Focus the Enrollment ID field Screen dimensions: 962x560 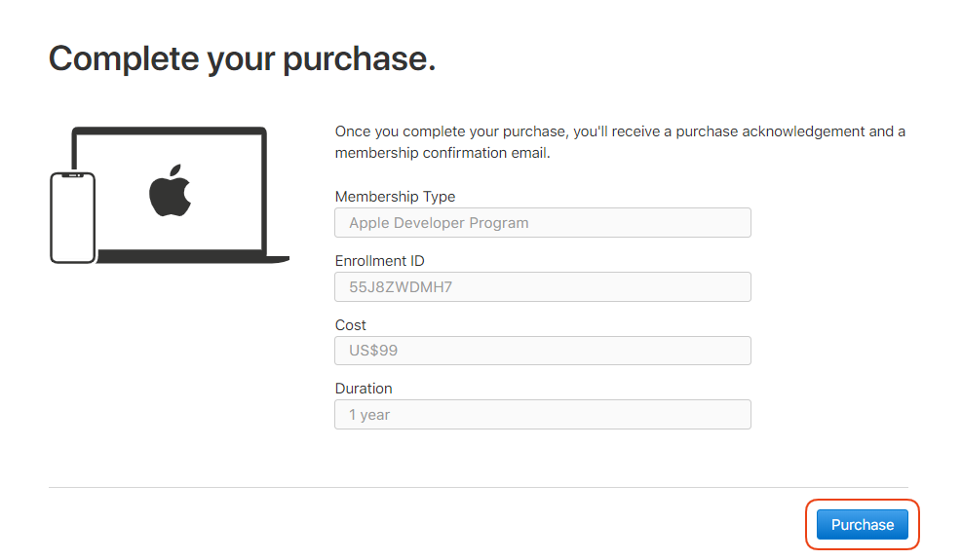coord(542,287)
